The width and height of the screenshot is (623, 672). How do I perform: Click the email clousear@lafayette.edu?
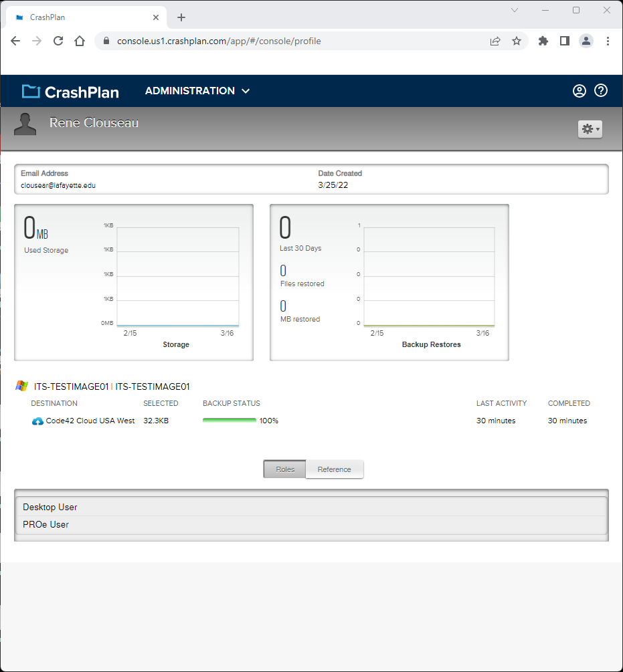[x=58, y=186]
